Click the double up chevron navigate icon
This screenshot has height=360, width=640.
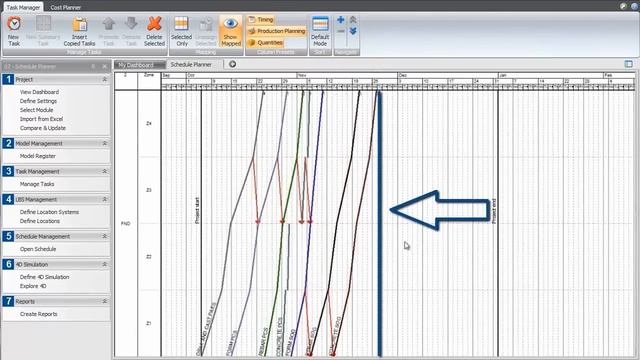coord(353,20)
